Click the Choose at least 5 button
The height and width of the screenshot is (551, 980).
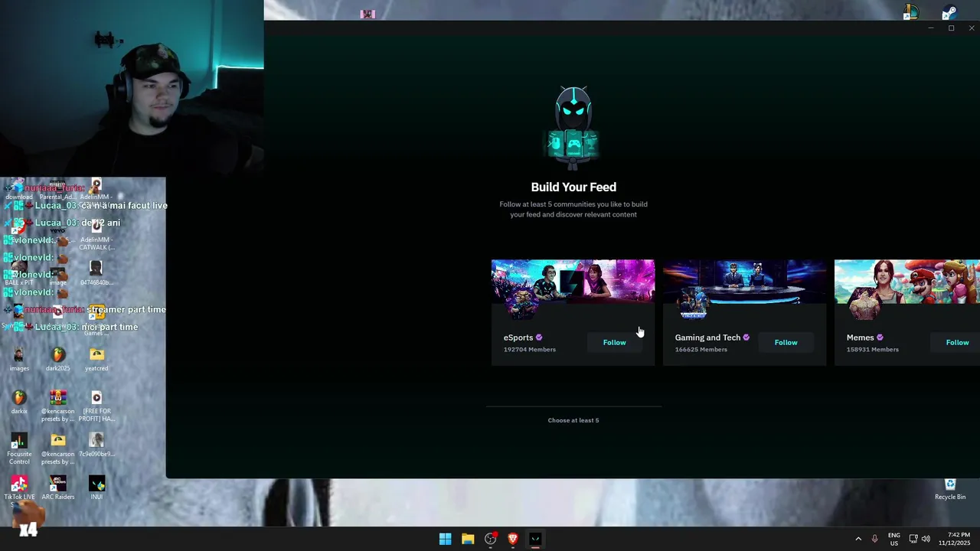tap(573, 420)
